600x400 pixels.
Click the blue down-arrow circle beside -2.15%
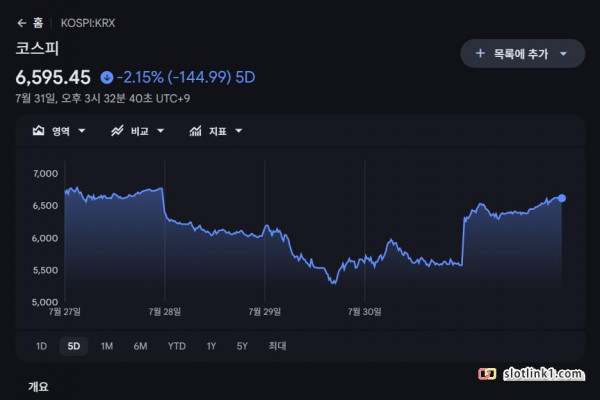point(107,78)
